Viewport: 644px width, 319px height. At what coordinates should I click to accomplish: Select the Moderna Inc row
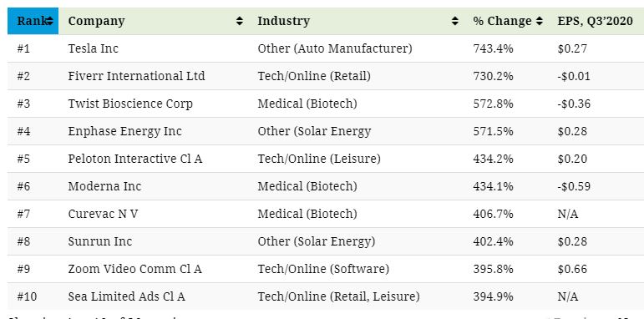pyautogui.click(x=326, y=186)
